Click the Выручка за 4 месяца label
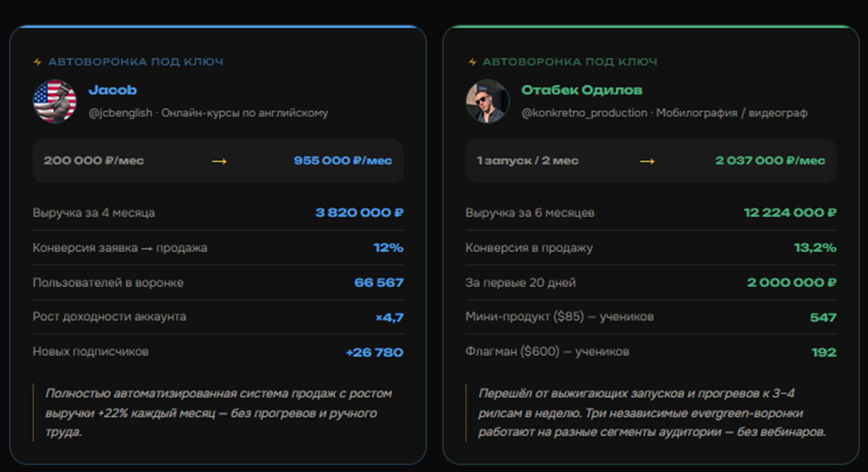This screenshot has height=472, width=868. pos(93,213)
